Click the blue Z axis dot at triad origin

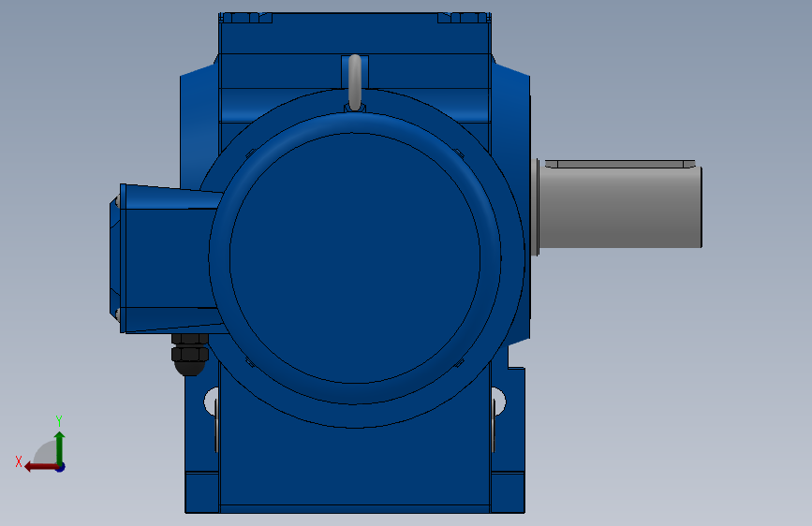coord(61,467)
